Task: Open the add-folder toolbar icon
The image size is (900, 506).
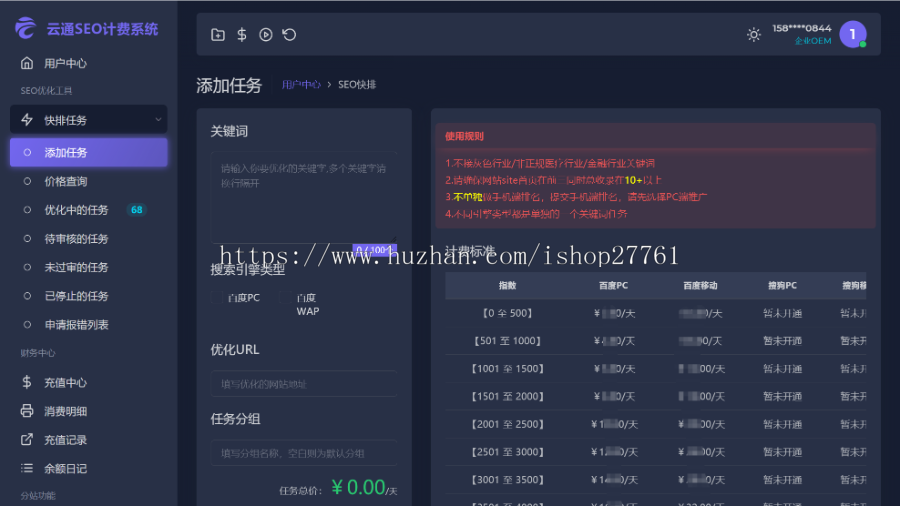Action: coord(218,34)
